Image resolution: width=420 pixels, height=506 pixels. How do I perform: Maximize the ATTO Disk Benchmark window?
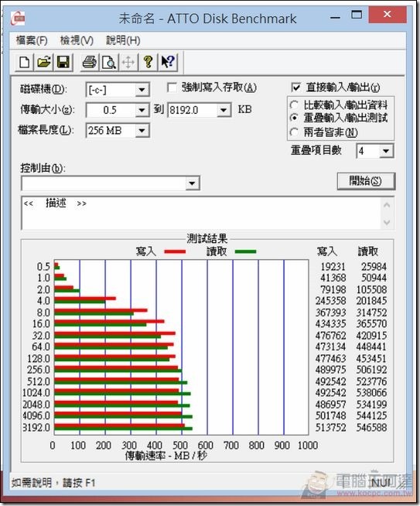pos(357,15)
